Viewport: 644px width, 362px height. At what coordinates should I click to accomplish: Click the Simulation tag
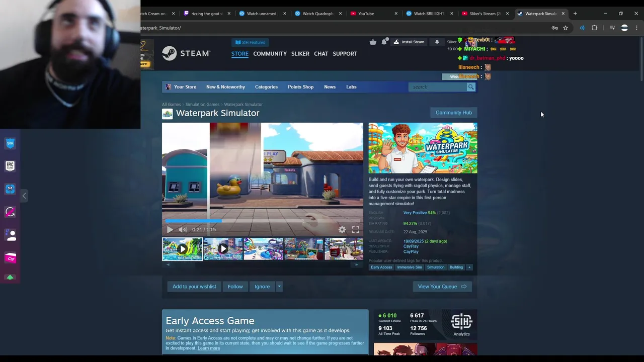pyautogui.click(x=436, y=267)
